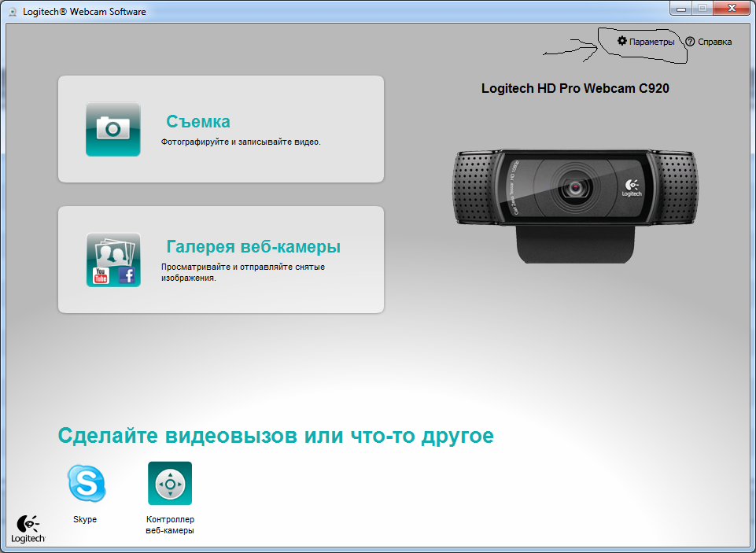Click the question mark icon beside Справка
This screenshot has height=553, width=756.
click(690, 42)
